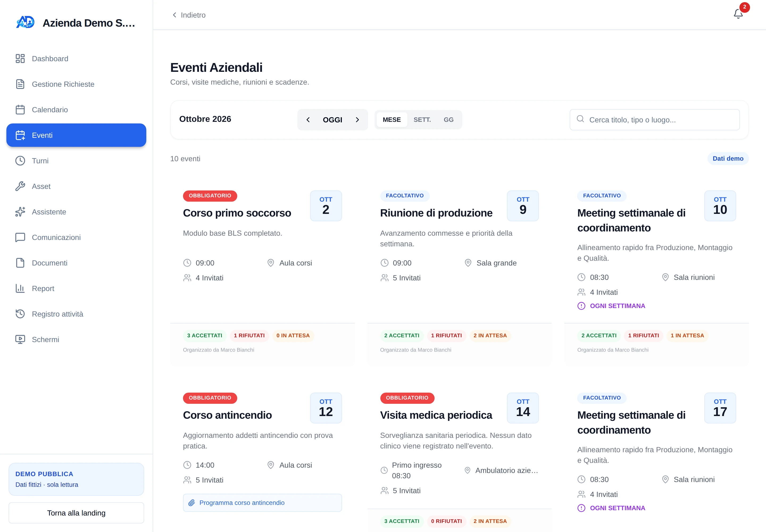
Task: Click the Schermi monitor icon
Action: (20, 339)
